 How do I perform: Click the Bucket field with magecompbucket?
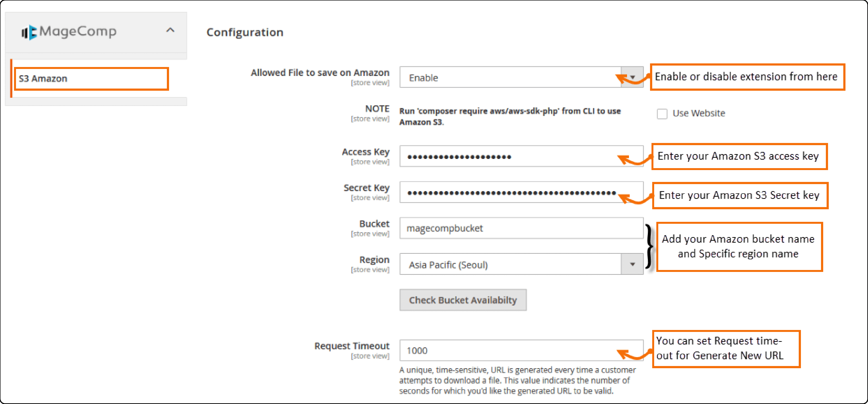pos(521,228)
